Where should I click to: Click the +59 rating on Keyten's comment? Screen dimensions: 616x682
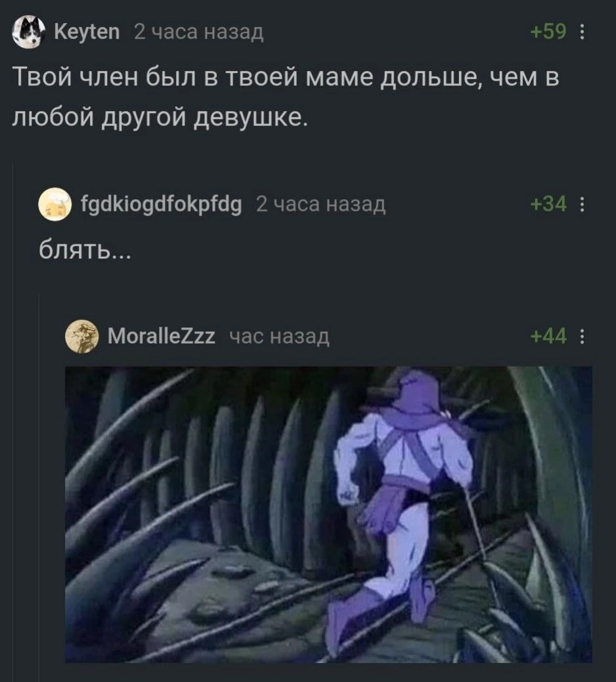point(548,32)
